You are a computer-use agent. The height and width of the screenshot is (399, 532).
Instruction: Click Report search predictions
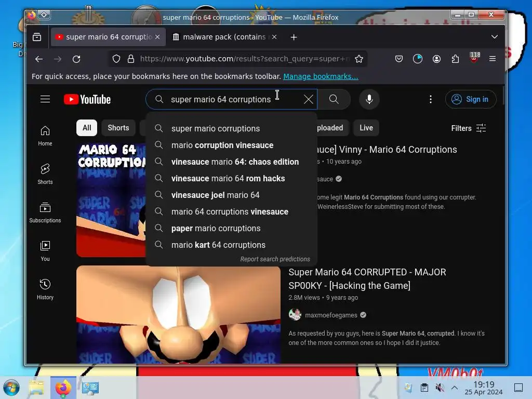pyautogui.click(x=275, y=259)
